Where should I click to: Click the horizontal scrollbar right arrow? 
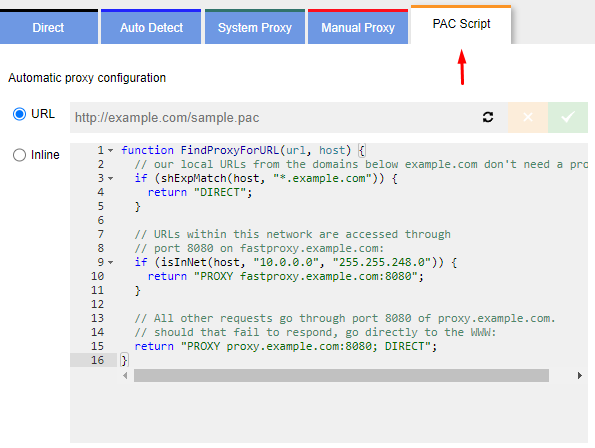[x=579, y=376]
